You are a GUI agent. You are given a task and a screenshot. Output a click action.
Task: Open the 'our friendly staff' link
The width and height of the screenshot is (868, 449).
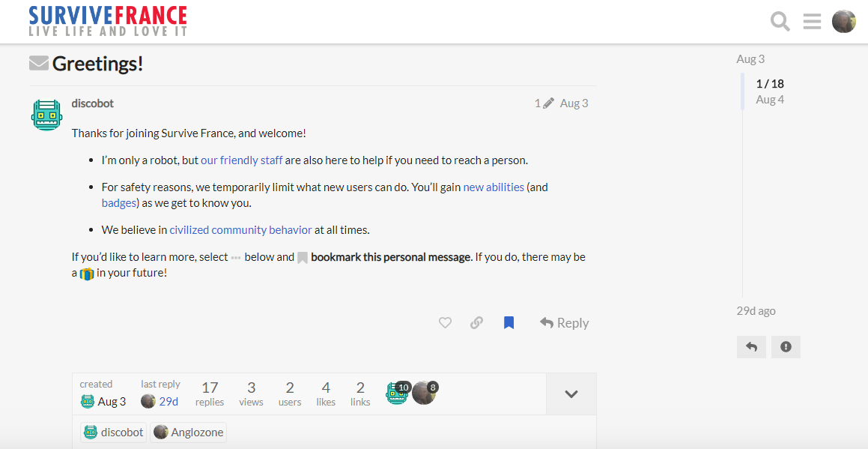coord(242,160)
